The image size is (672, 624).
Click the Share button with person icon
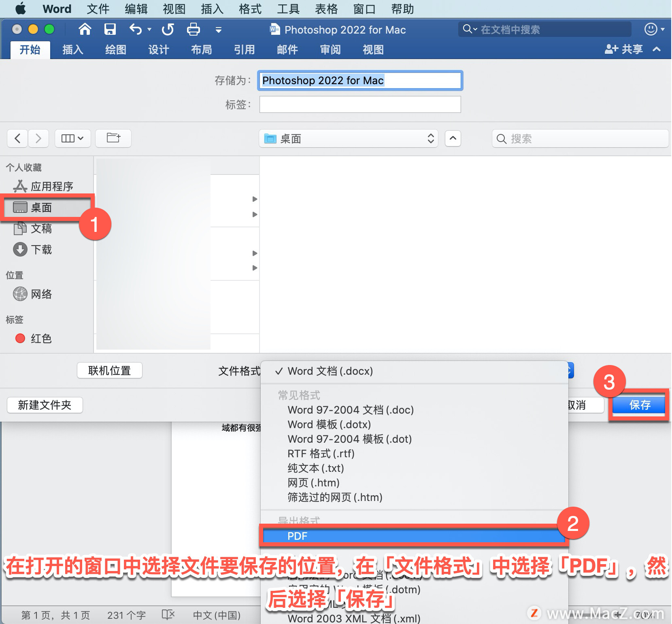tap(623, 49)
